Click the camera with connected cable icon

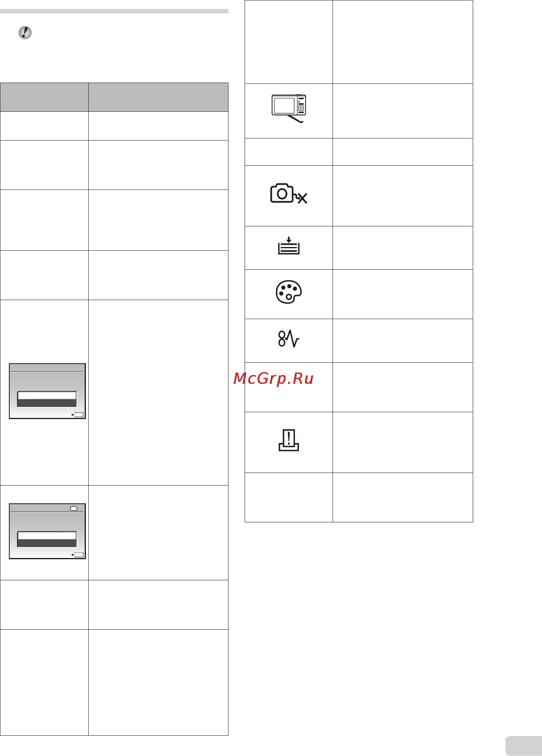pos(289,109)
